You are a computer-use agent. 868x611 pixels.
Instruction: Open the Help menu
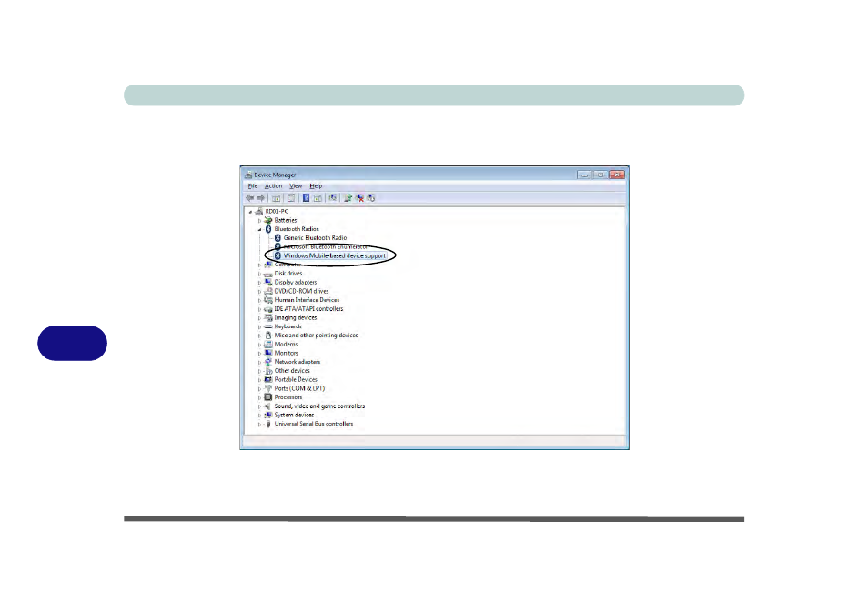316,186
